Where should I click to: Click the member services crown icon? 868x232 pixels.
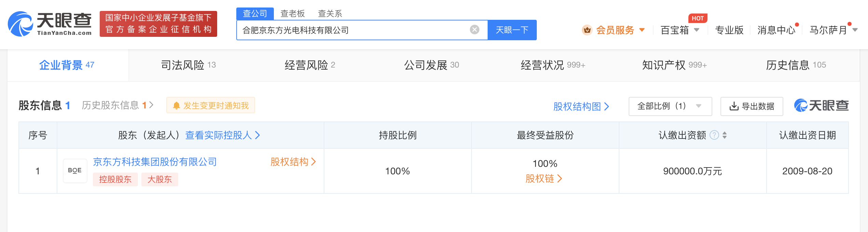click(587, 30)
